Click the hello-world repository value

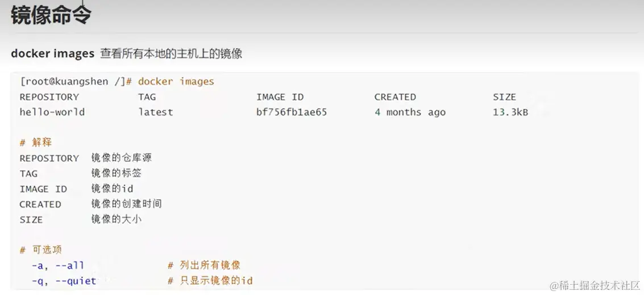pyautogui.click(x=52, y=112)
